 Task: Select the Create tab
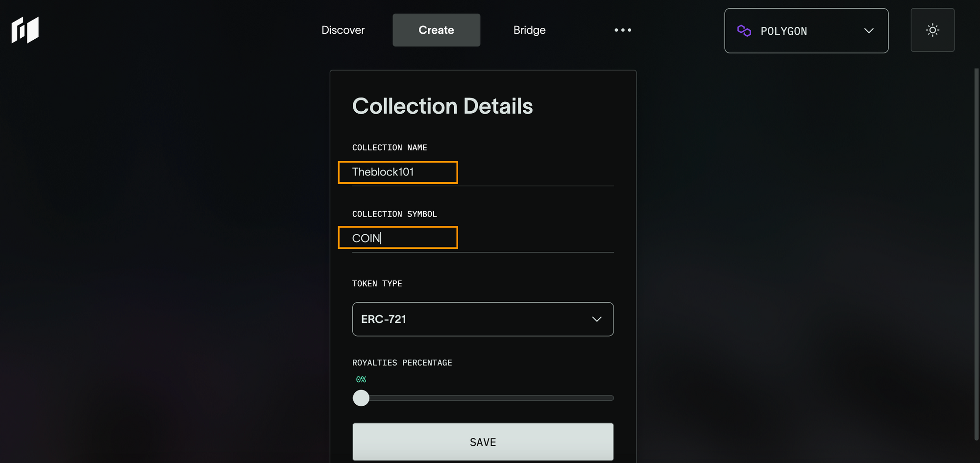tap(436, 30)
